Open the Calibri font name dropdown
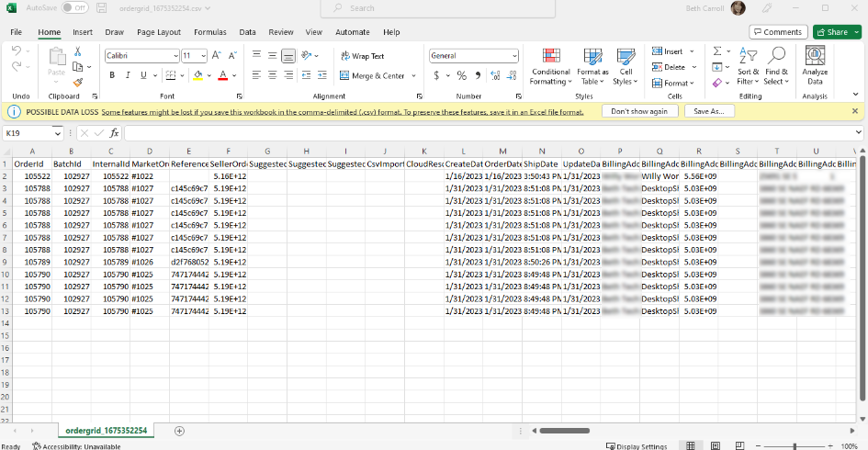 tap(175, 56)
